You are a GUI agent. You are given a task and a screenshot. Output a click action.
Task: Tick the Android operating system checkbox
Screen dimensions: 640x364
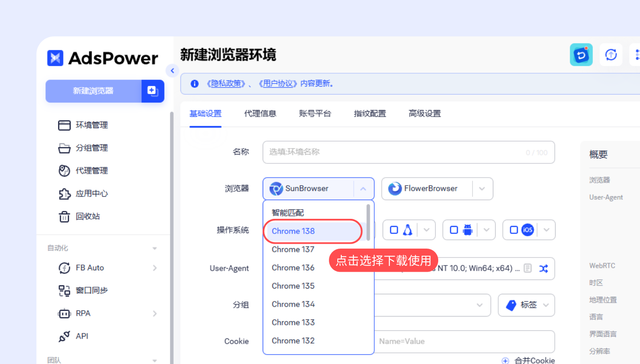pos(454,230)
